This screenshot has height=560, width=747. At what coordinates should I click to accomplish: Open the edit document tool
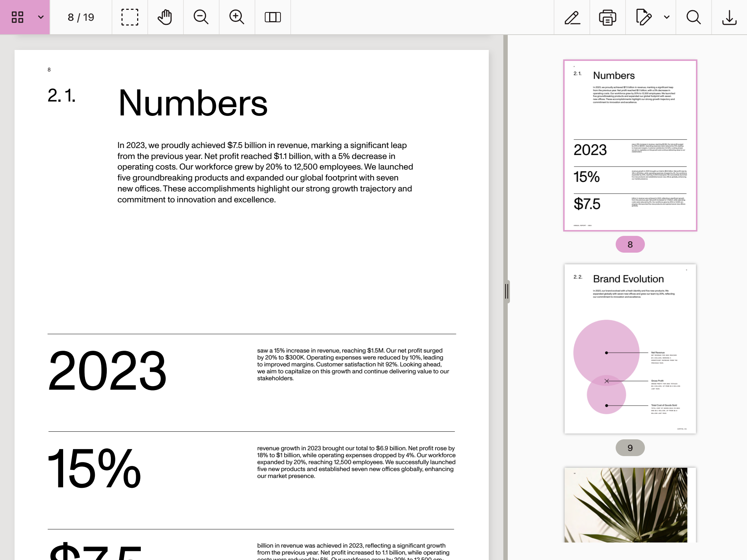(643, 17)
